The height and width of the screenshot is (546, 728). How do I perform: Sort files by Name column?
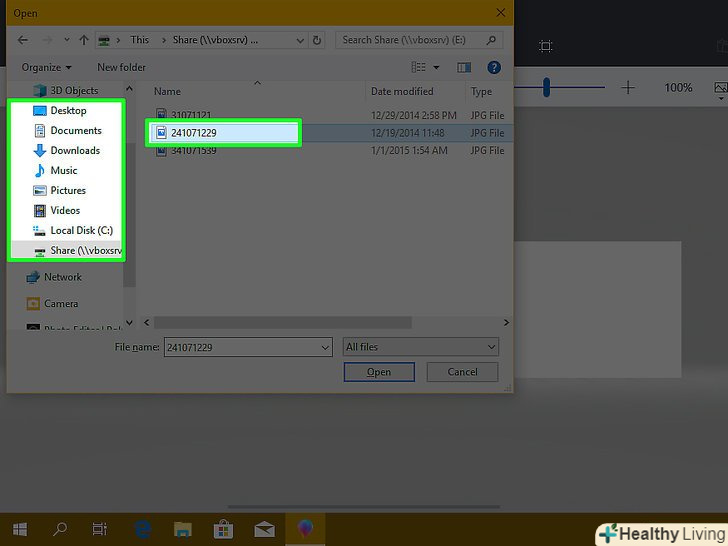tap(167, 91)
